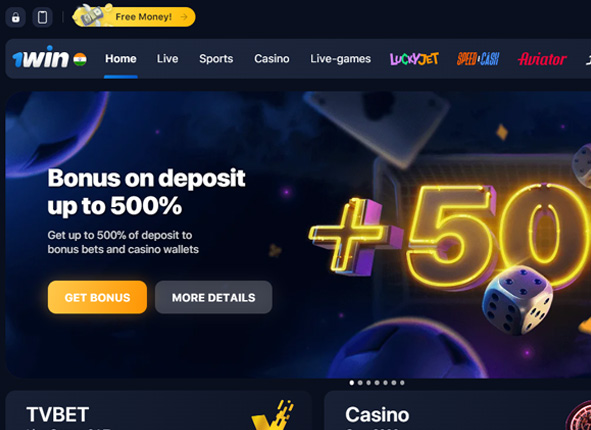This screenshot has height=430, width=591.
Task: Open the Sports section
Action: [x=216, y=59]
